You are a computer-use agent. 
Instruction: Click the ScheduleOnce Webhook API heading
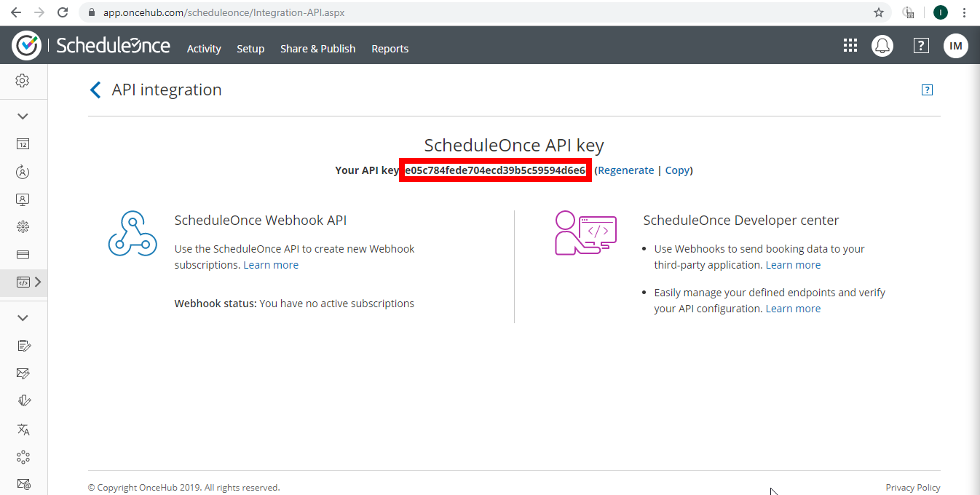pos(261,221)
